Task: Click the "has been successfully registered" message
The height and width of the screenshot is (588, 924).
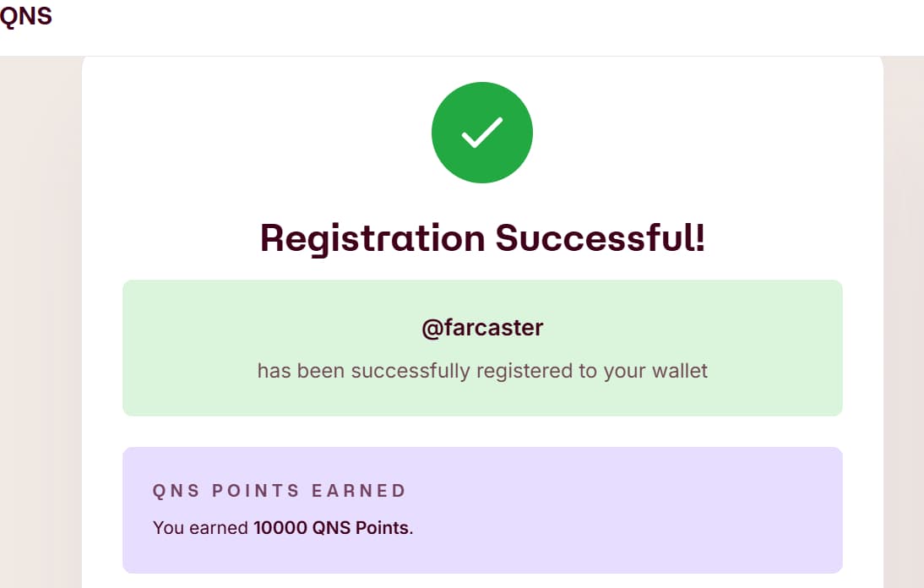Action: (x=482, y=371)
